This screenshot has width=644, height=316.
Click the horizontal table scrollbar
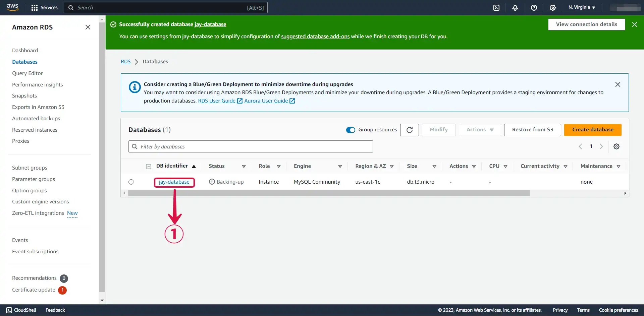328,193
